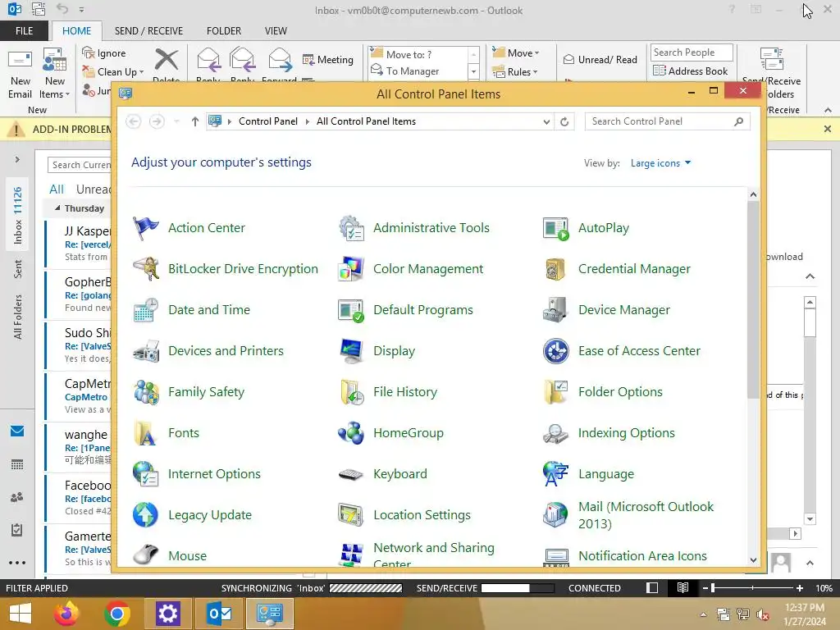840x630 pixels.
Task: Open the Action Center flag icon
Action: coord(146,228)
